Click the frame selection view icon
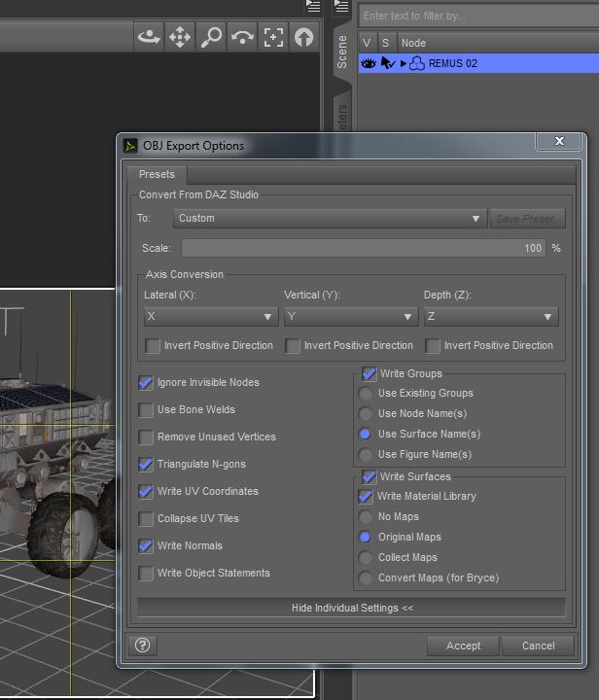 [x=273, y=37]
